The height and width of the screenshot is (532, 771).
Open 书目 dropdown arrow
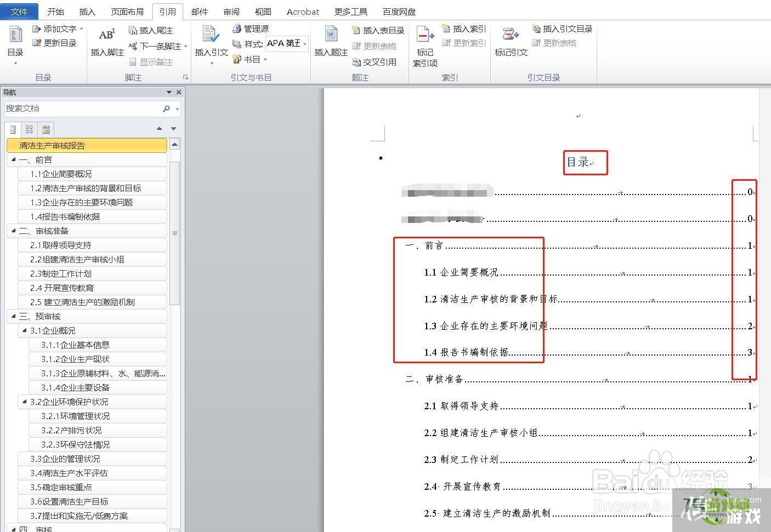tap(265, 59)
